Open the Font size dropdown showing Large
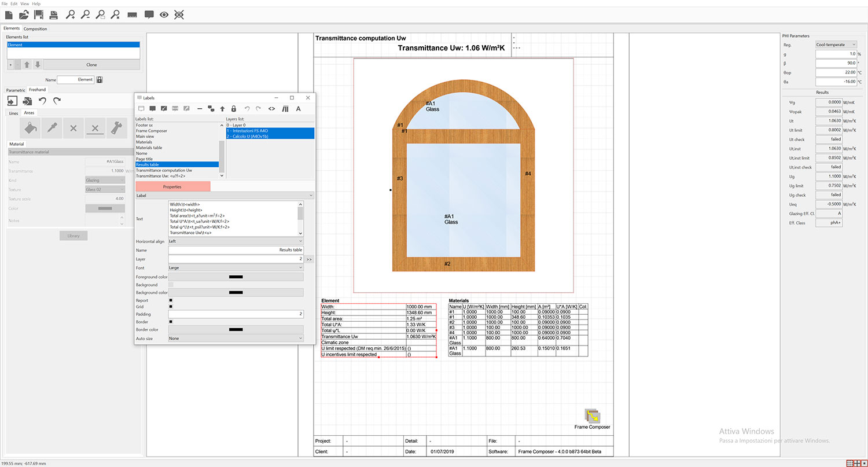The image size is (868, 467). (236, 268)
